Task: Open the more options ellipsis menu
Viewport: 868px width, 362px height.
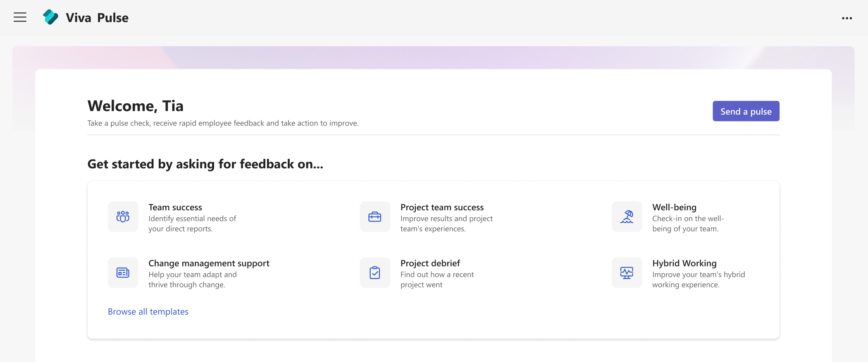Action: click(847, 18)
